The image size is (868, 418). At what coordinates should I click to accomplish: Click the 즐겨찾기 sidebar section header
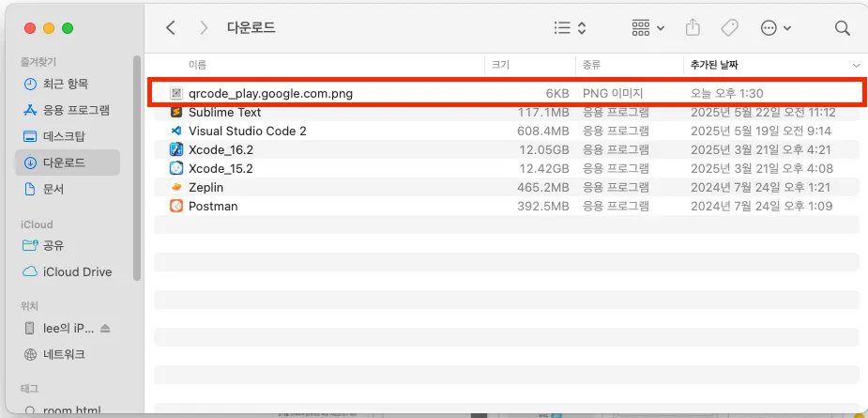click(x=38, y=62)
